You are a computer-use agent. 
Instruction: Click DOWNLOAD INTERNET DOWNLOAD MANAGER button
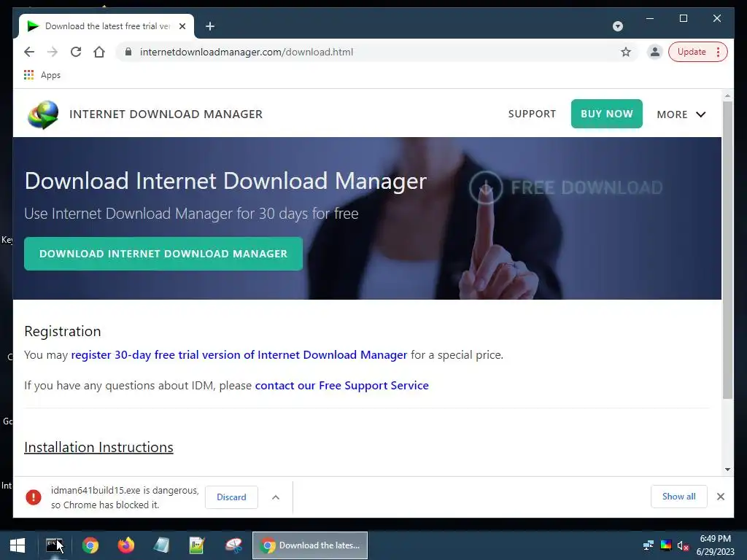tap(163, 254)
